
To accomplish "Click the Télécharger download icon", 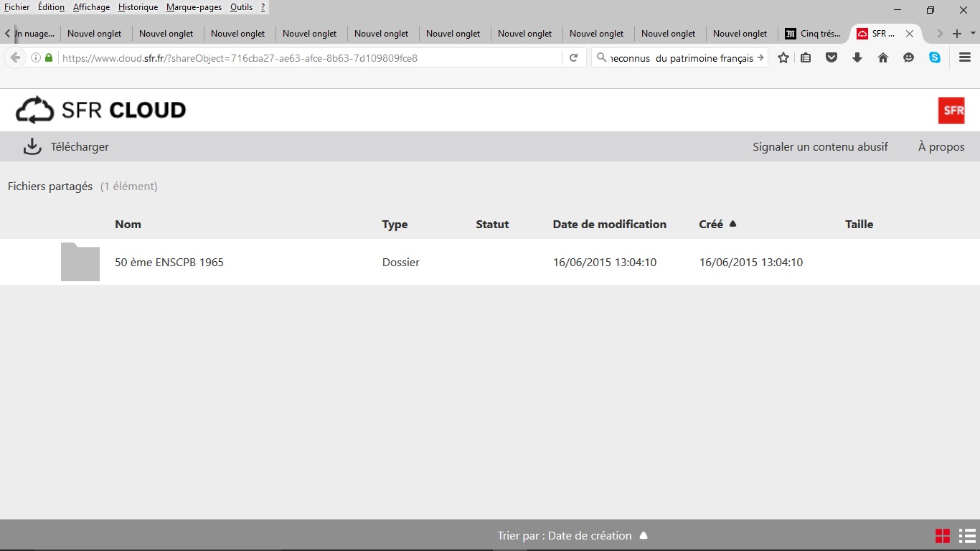I will [x=32, y=146].
